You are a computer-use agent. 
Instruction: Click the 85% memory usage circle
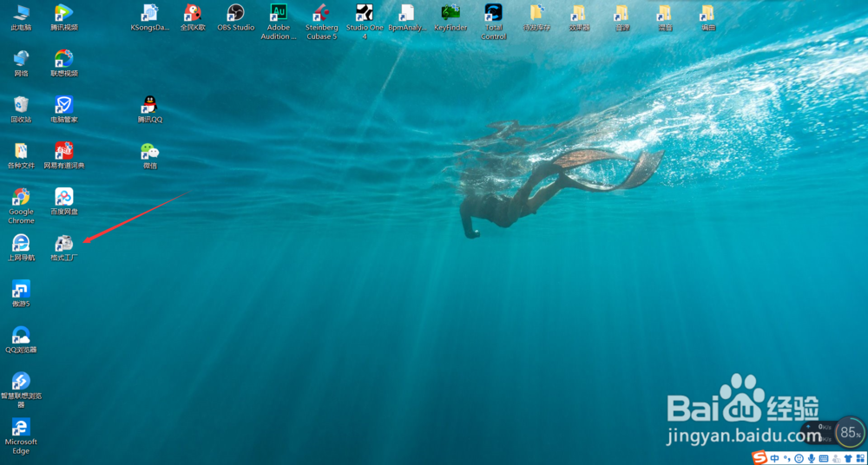pyautogui.click(x=851, y=432)
